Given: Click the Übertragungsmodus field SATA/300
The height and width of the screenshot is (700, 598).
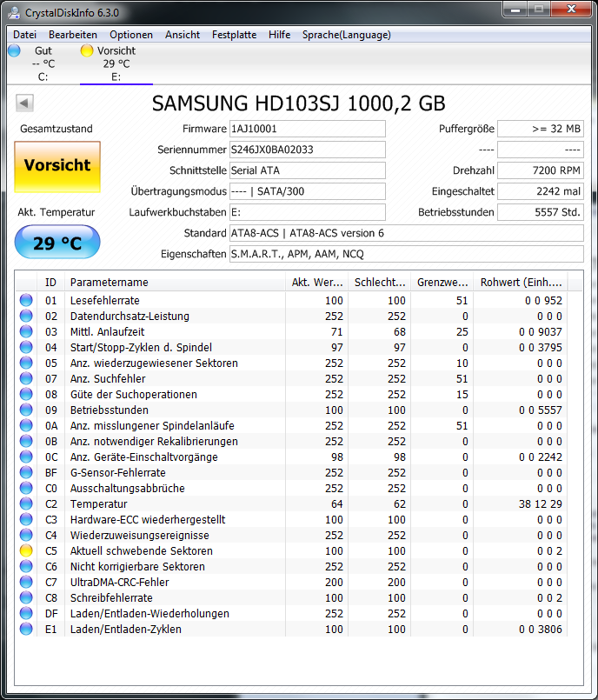Looking at the screenshot, I should tap(308, 191).
